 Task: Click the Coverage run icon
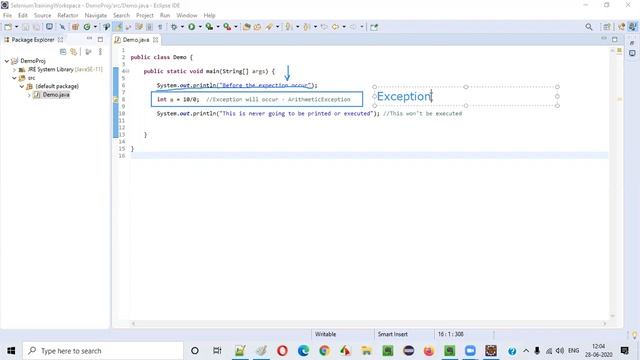[209, 27]
